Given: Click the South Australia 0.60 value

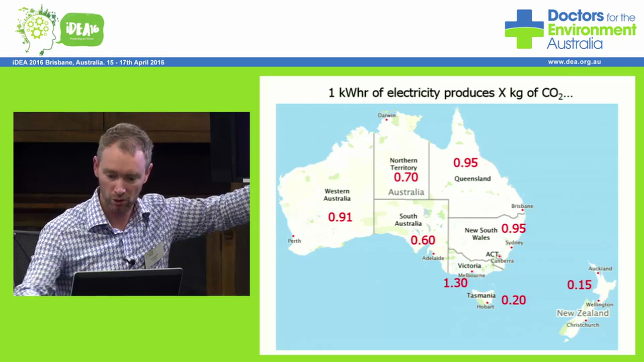Looking at the screenshot, I should (x=422, y=240).
